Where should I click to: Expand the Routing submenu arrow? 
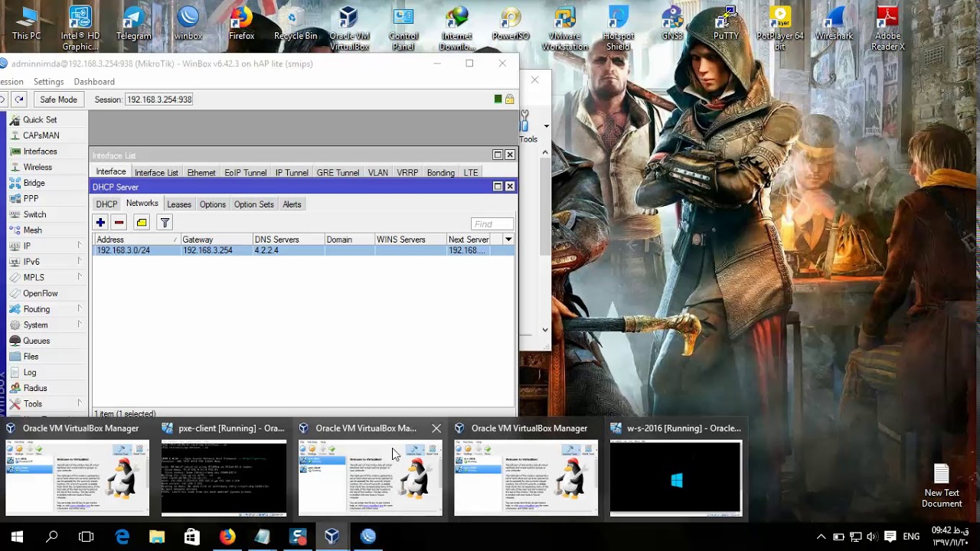[x=79, y=309]
